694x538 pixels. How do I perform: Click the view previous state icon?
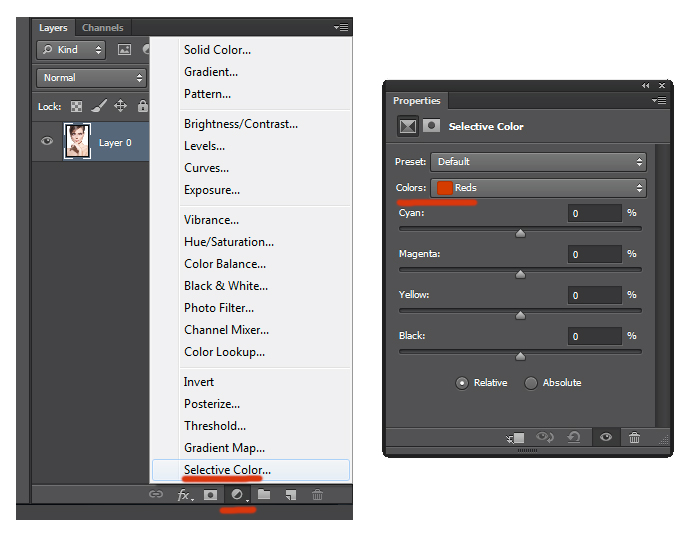[545, 438]
